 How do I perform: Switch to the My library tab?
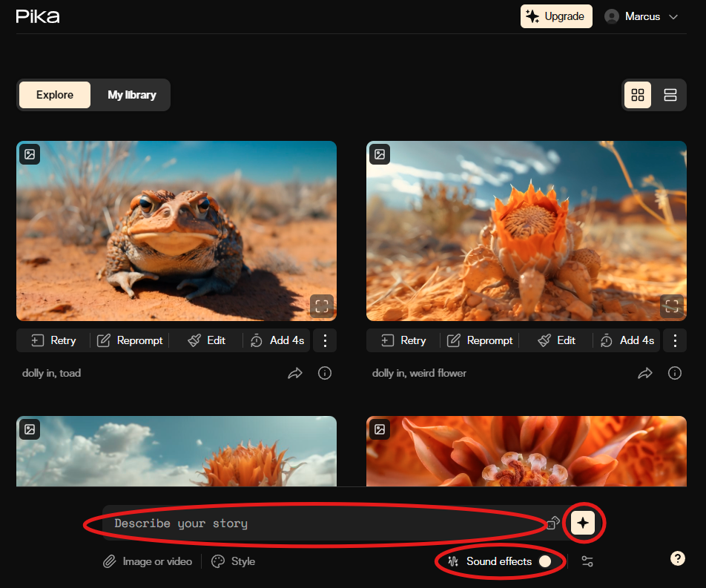coord(131,95)
